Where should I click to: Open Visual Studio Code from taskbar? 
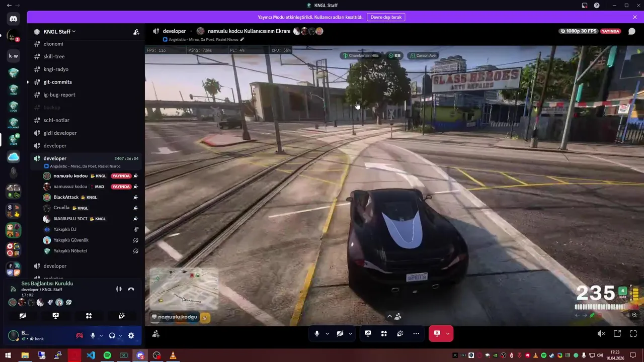(91, 355)
